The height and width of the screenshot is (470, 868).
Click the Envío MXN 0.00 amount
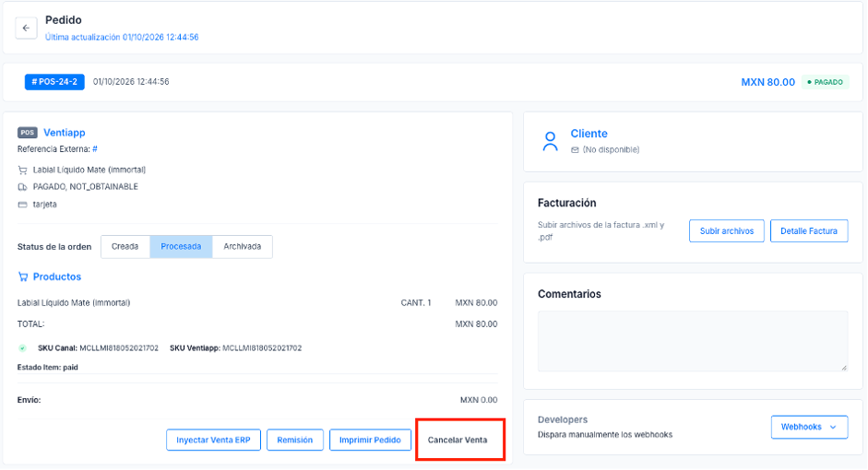pos(479,400)
